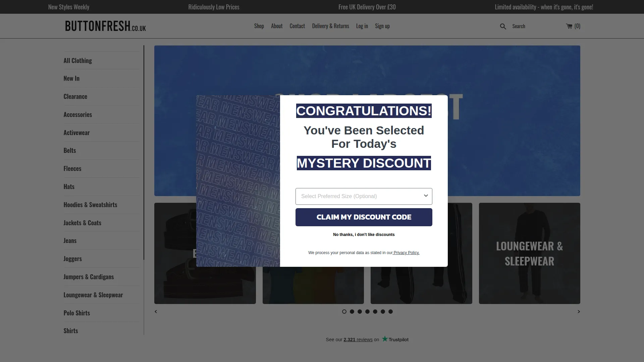
Task: Open the Shirts category
Action: click(x=70, y=331)
